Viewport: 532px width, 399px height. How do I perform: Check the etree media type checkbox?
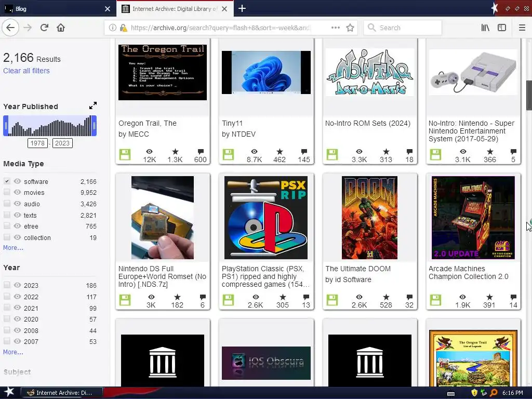pyautogui.click(x=7, y=226)
